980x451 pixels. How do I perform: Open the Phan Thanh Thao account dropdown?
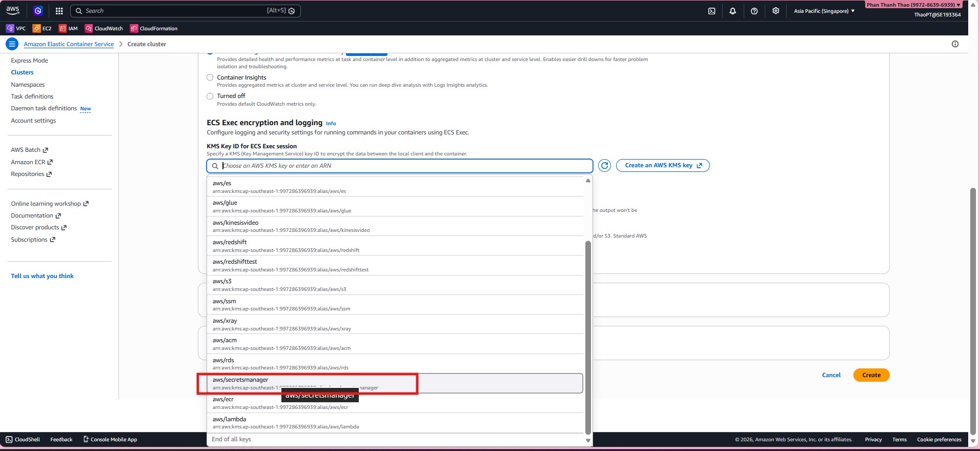913,5
